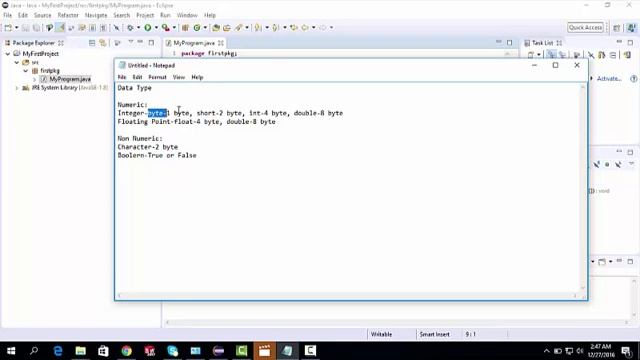Click the New Task icon in Task List
The width and height of the screenshot is (640, 360).
[531, 55]
